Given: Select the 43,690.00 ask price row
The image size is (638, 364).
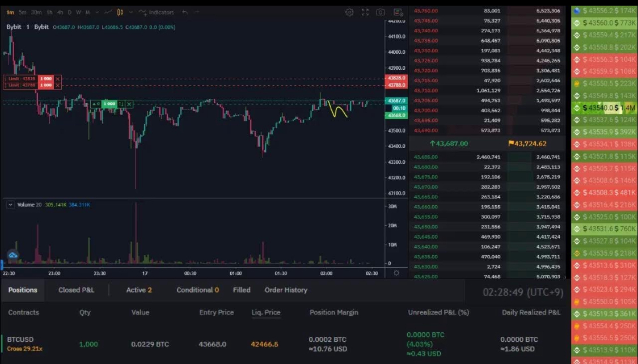Looking at the screenshot, I should coord(487,130).
